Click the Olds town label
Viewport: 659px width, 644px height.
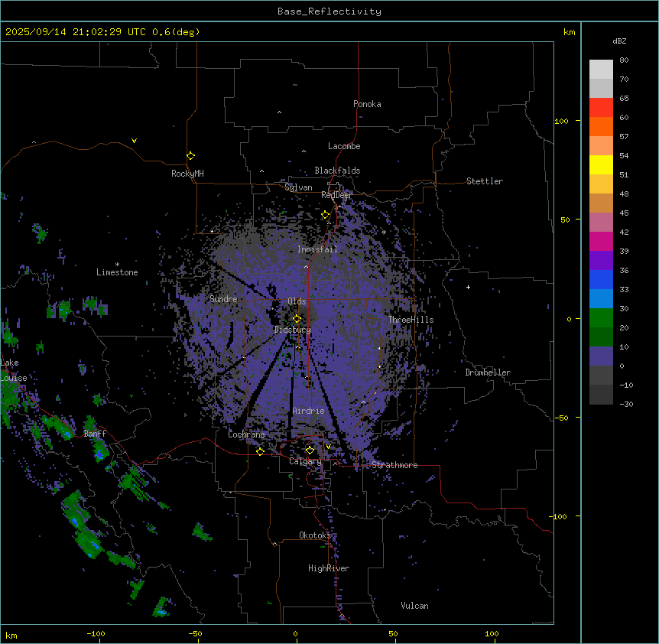tap(297, 301)
